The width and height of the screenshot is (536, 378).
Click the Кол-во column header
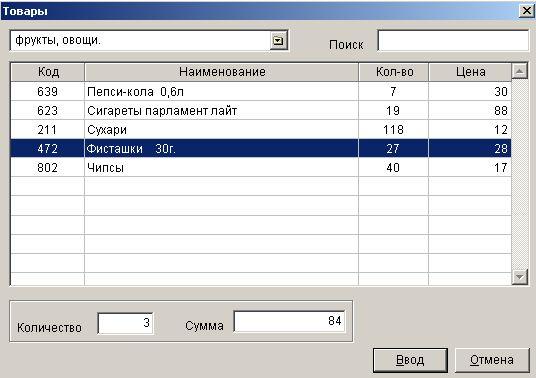pyautogui.click(x=394, y=72)
